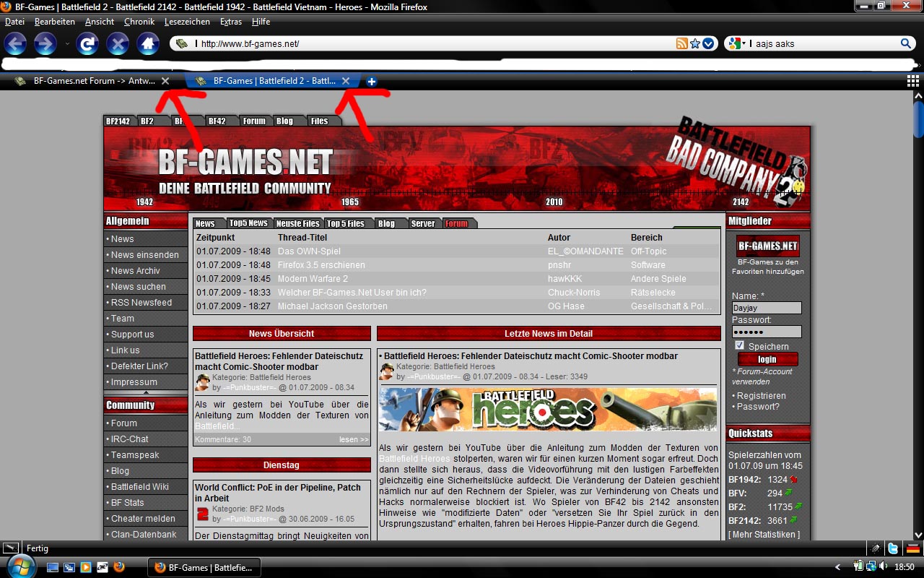Click the search magnifier icon in search box
Image resolution: width=924 pixels, height=578 pixels.
click(x=906, y=43)
